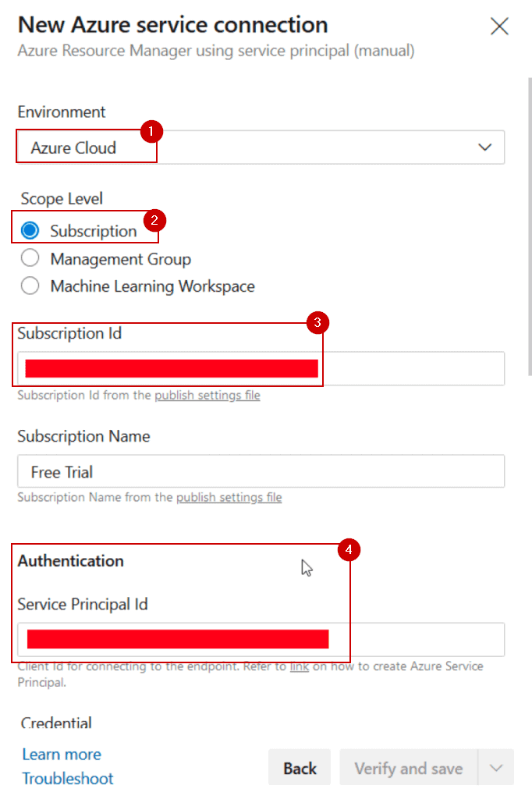Open publish settings file link under Subscription Name
Image resolution: width=532 pixels, height=799 pixels.
point(229,497)
